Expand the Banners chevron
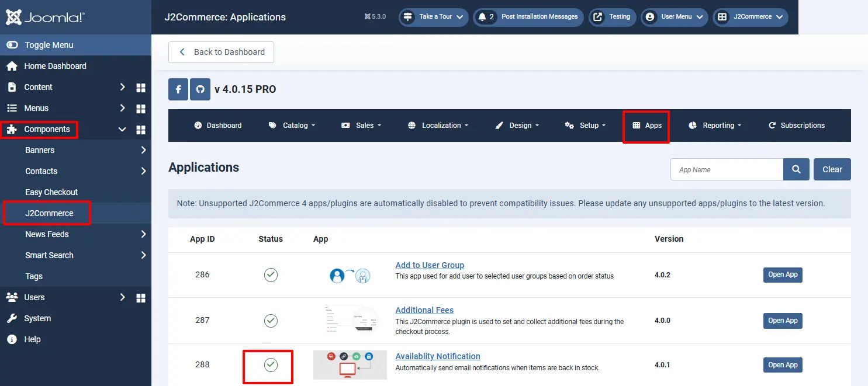 point(143,150)
